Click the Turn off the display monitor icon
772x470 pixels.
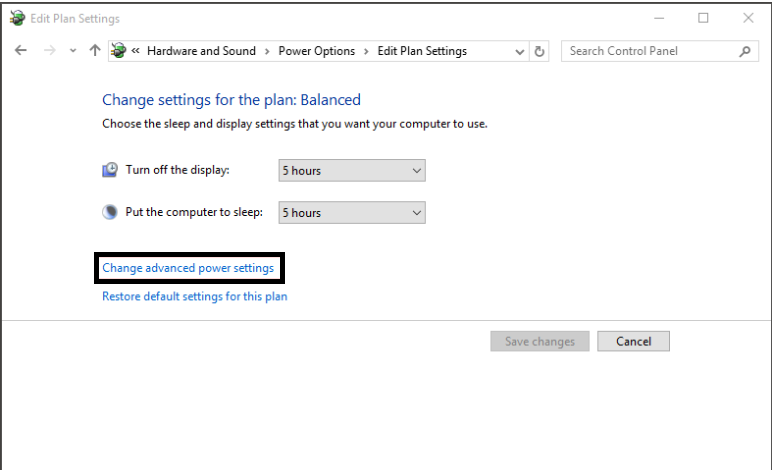click(x=110, y=170)
